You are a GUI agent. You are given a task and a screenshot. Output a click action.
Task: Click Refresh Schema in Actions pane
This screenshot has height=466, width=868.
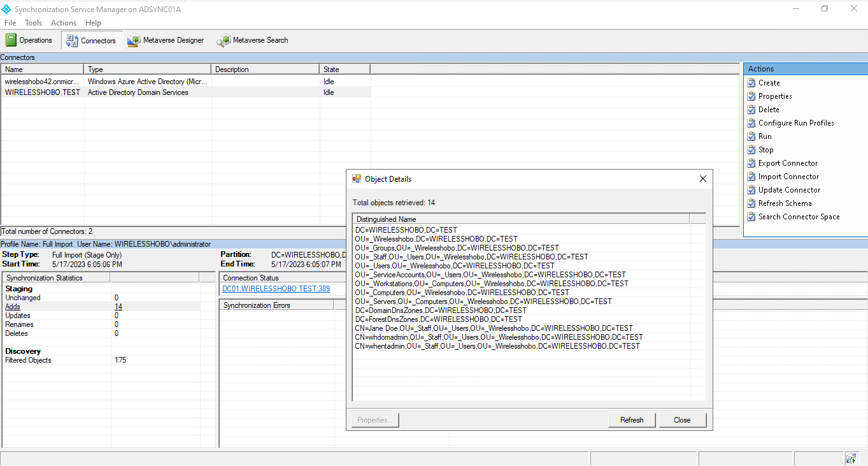[x=785, y=203]
